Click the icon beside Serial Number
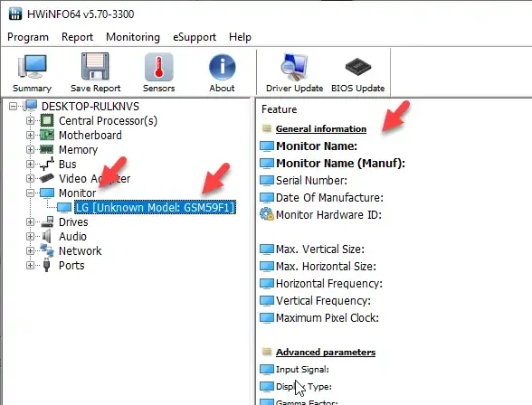 tap(267, 180)
